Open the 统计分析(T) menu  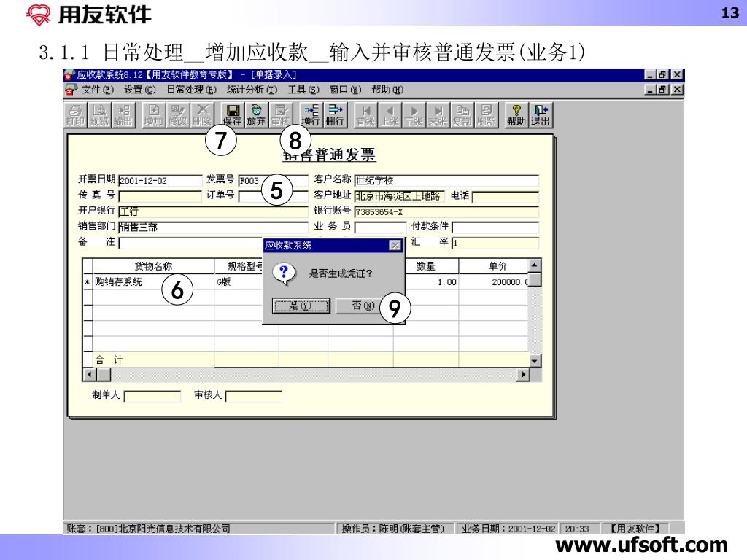pyautogui.click(x=252, y=90)
